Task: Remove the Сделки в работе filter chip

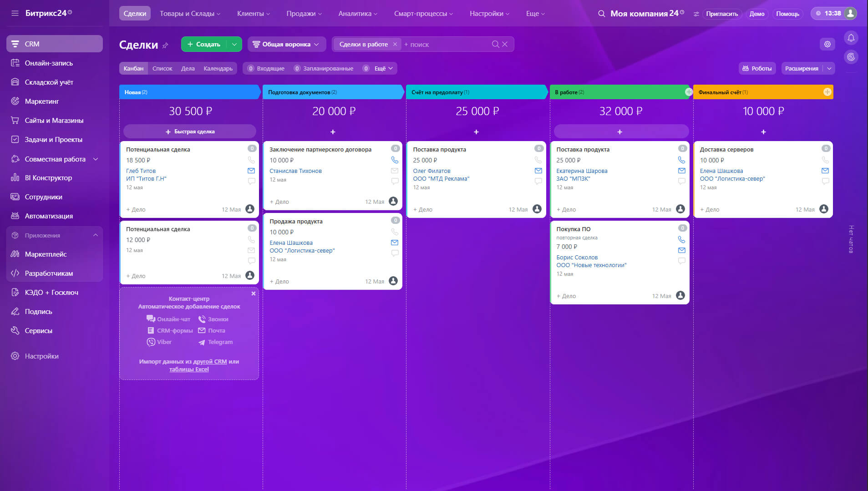Action: click(395, 44)
